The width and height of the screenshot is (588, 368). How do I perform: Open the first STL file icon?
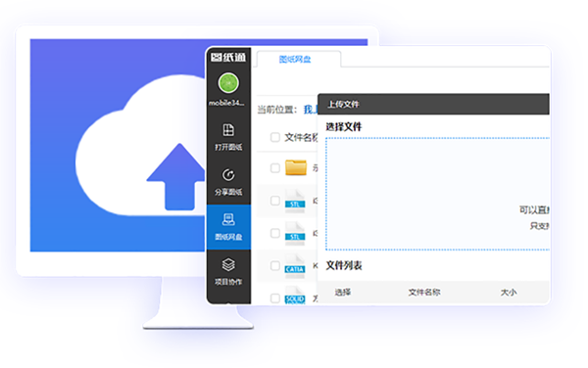295,201
